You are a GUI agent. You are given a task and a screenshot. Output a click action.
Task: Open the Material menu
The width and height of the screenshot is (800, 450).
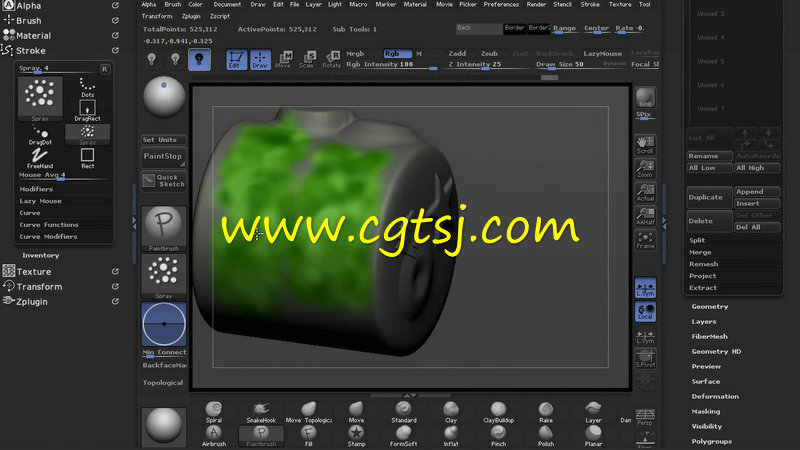click(x=415, y=5)
